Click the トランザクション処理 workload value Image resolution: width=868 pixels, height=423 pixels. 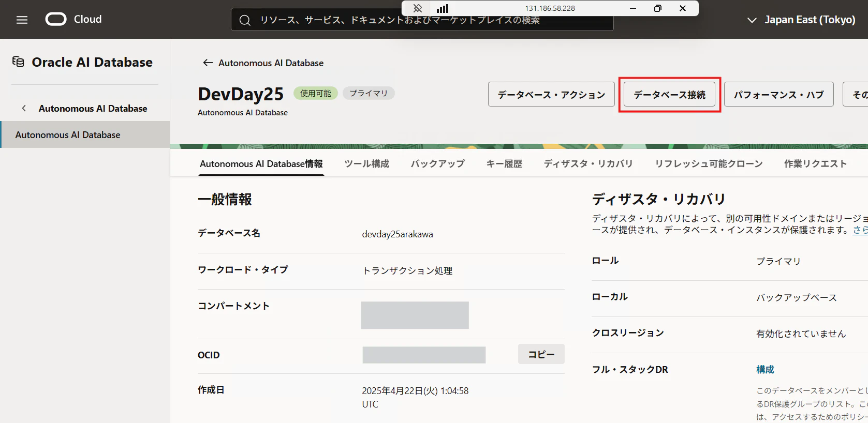click(407, 270)
